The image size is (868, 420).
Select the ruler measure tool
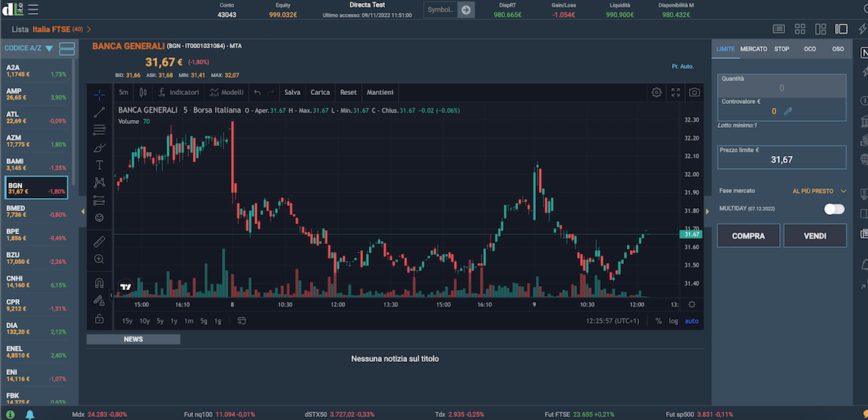(x=100, y=242)
